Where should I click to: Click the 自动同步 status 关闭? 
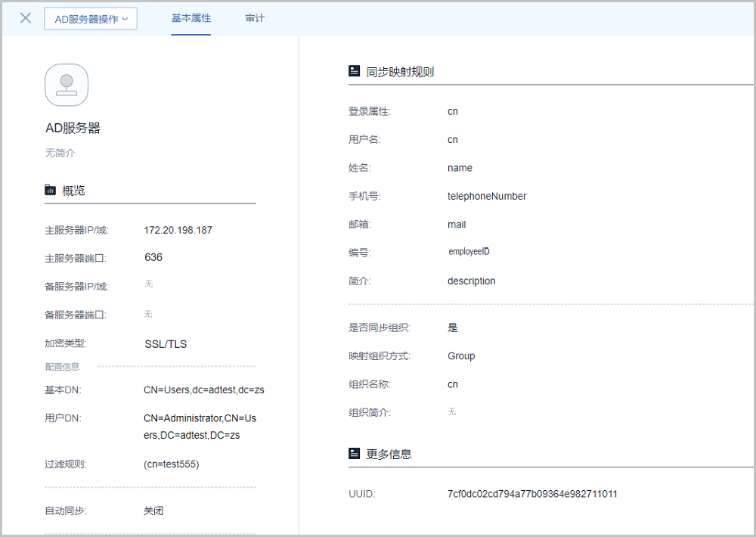(153, 511)
